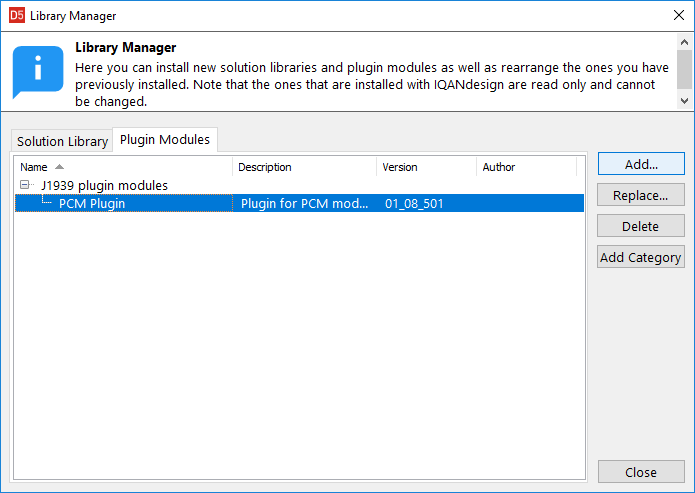Click the version cell '01_08_501'
Image resolution: width=695 pixels, height=493 pixels.
pyautogui.click(x=414, y=203)
